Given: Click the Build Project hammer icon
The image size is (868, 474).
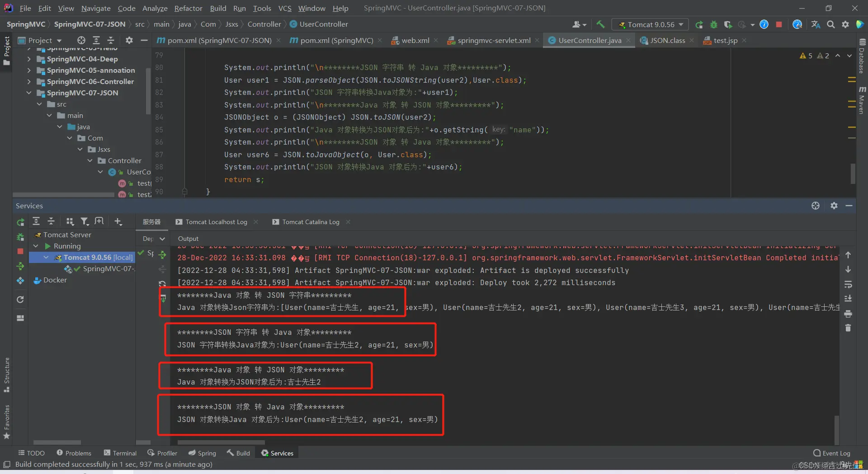Looking at the screenshot, I should pyautogui.click(x=600, y=24).
